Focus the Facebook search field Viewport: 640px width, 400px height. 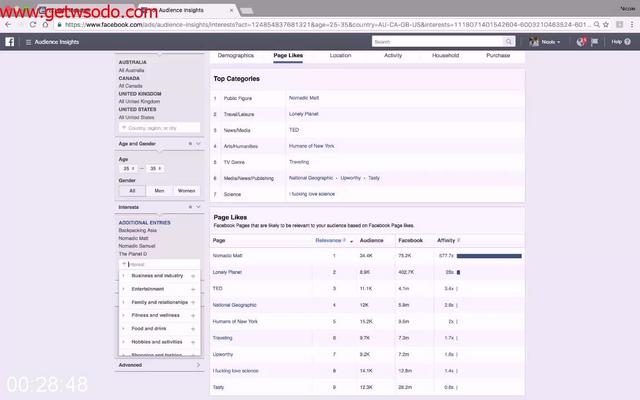point(438,42)
